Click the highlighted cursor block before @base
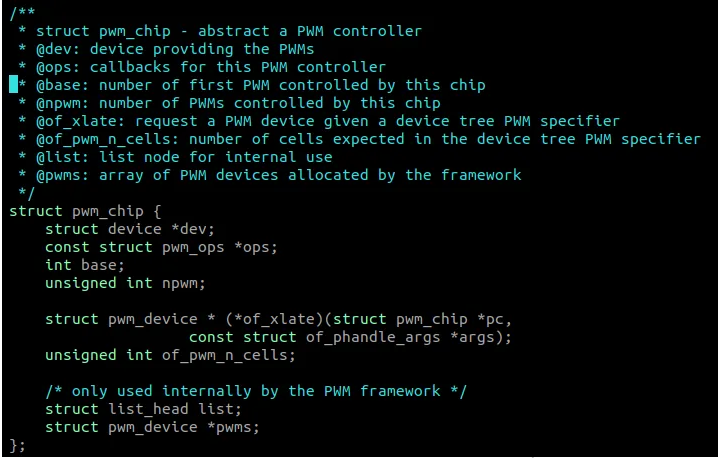Viewport: 722px width, 458px height. 13,85
